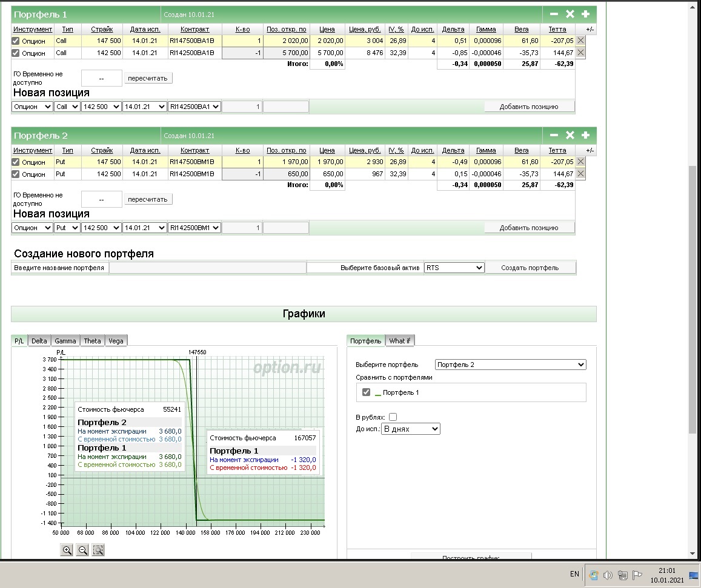This screenshot has width=701, height=588.
Task: Click 'Создать портфель' button
Action: (x=530, y=268)
